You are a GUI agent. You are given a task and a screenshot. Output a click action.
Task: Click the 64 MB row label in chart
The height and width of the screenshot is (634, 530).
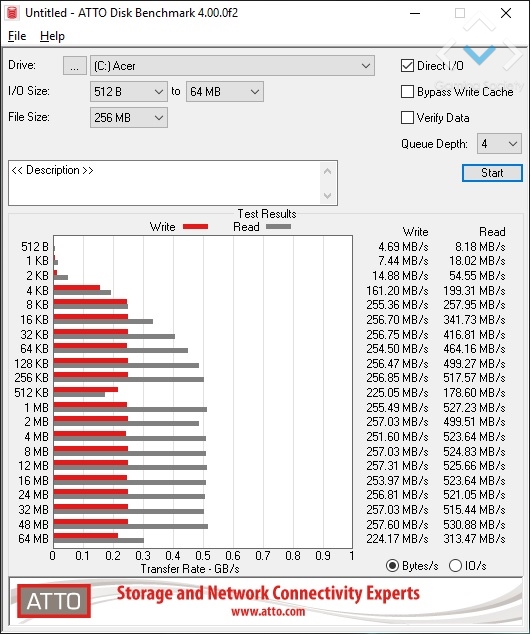pos(34,539)
